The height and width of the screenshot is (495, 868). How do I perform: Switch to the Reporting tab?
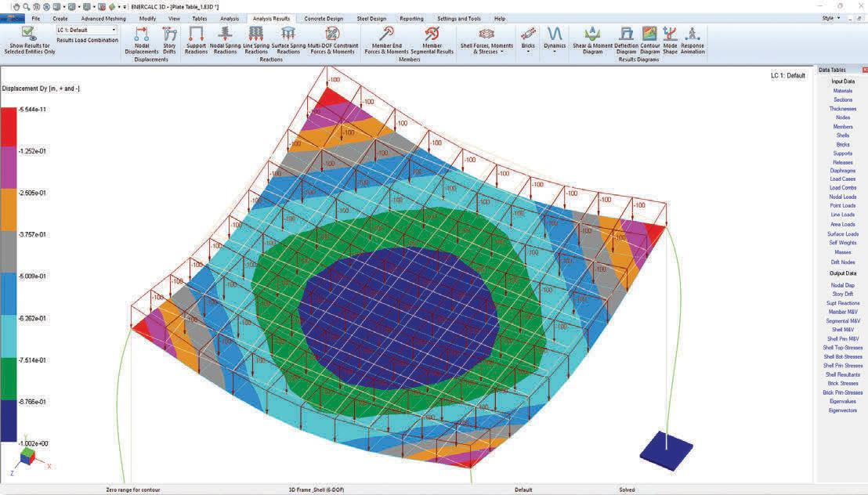pyautogui.click(x=411, y=19)
